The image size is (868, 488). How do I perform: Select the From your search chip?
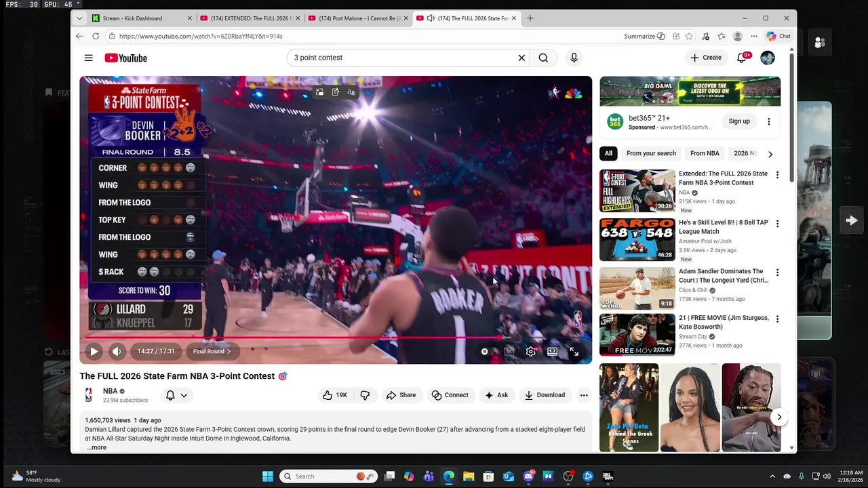pos(651,153)
